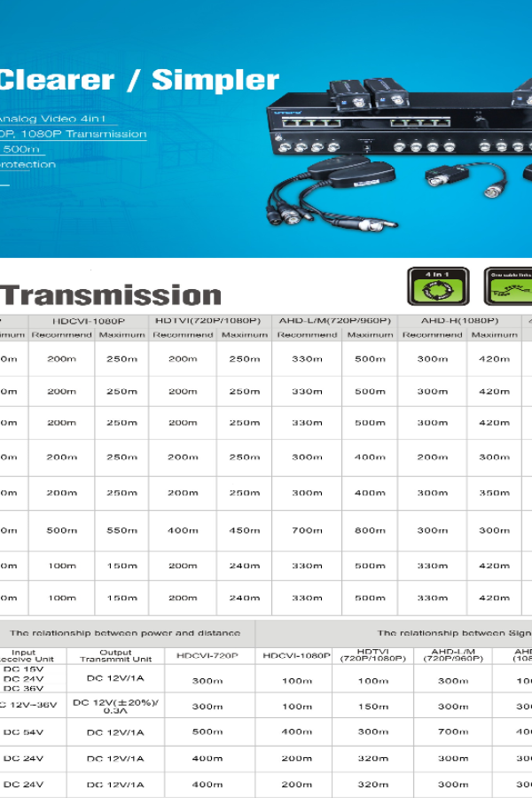Click "Maximum" under the HDTVI(720P/1080P) header

pyautogui.click(x=245, y=335)
